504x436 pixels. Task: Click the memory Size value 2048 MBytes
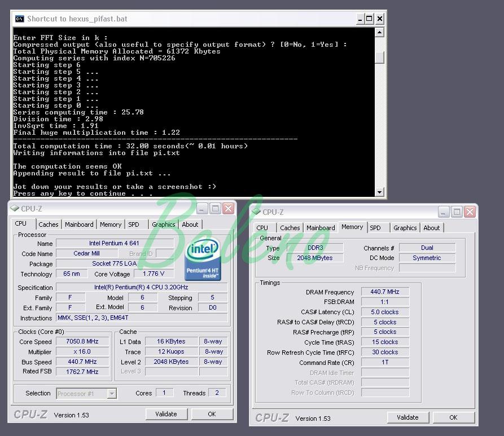click(x=315, y=258)
